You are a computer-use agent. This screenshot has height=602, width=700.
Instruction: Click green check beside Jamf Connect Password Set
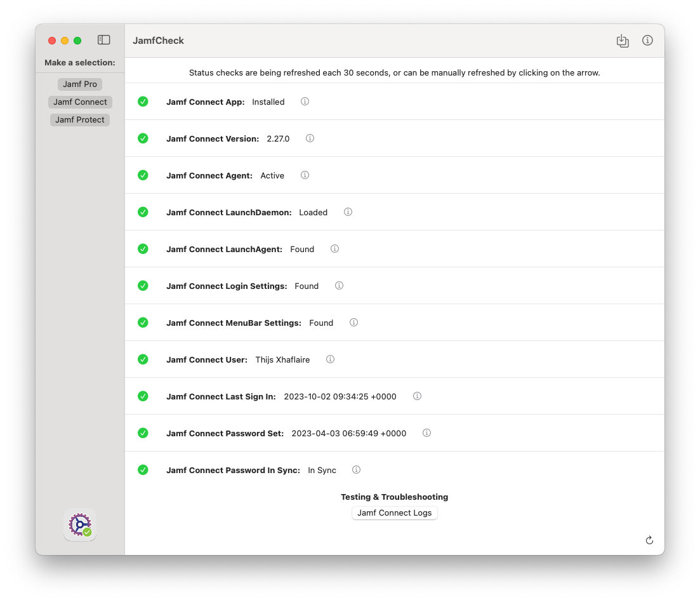click(x=143, y=433)
